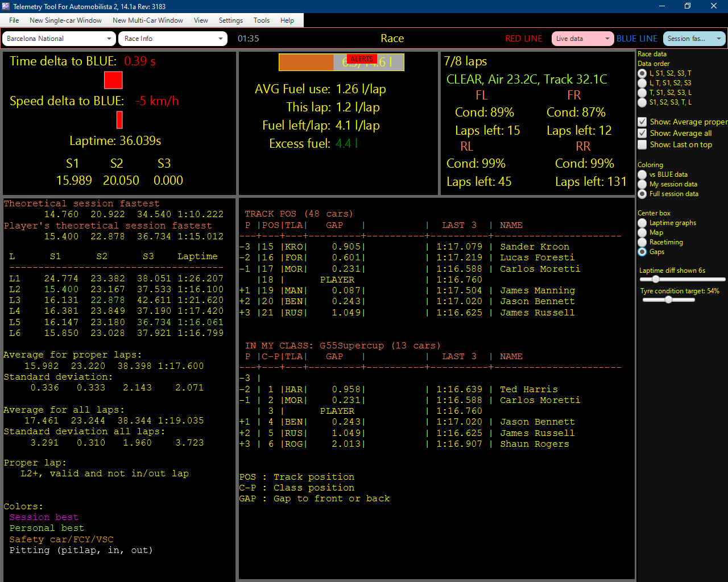Image resolution: width=728 pixels, height=582 pixels.
Task: Set center box to Gaps
Action: coord(642,252)
